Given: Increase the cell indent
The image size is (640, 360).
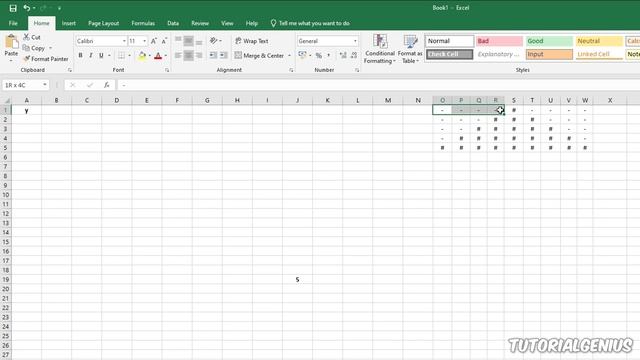Looking at the screenshot, I should coord(223,55).
